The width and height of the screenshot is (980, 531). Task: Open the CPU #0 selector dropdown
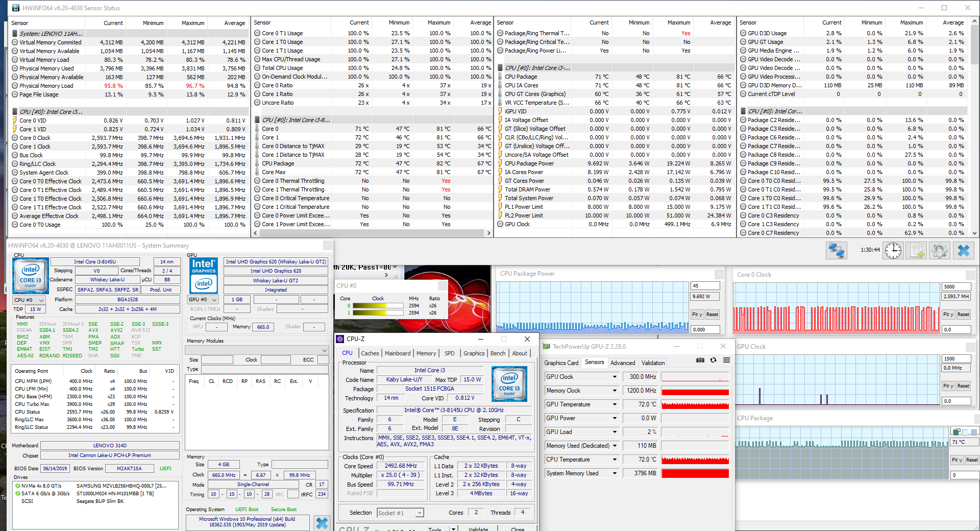tap(29, 300)
